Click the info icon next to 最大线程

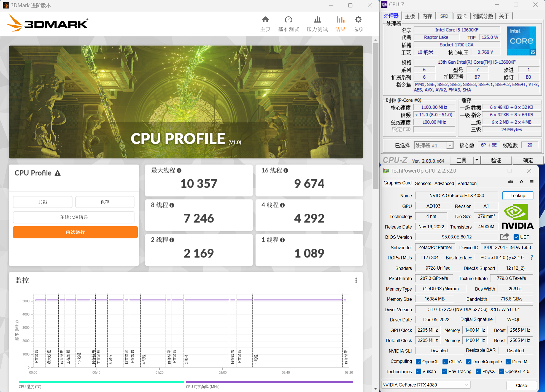[180, 171]
